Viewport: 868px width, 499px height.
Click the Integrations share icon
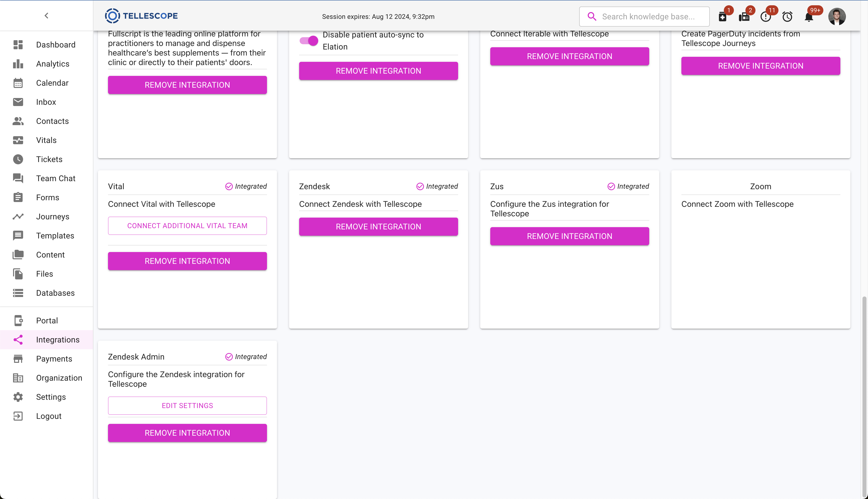(x=18, y=340)
